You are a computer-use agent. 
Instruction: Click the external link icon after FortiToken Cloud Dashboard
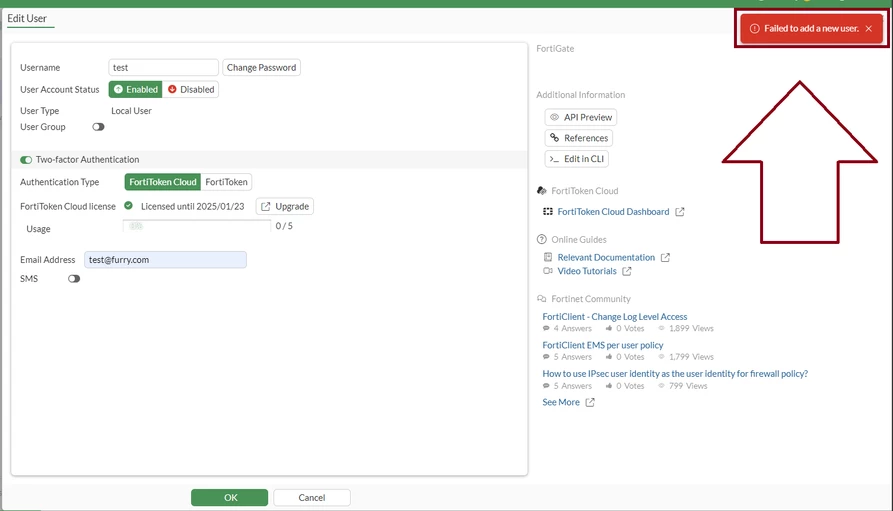[679, 211]
